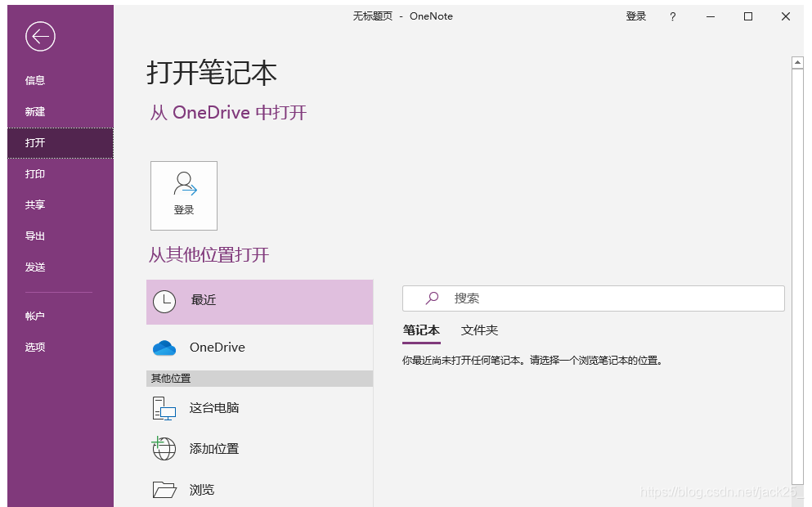Click the scrollbar up arrow
Image resolution: width=812 pixels, height=507 pixels.
coord(797,63)
